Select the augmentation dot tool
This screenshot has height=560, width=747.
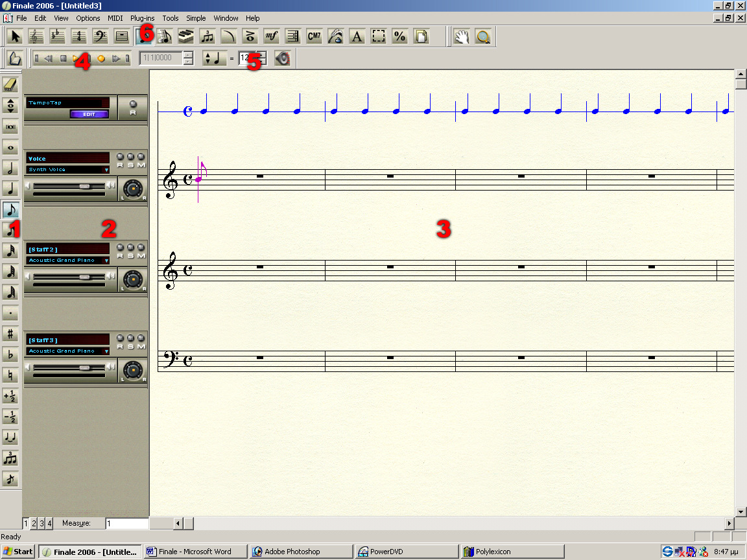[10, 313]
